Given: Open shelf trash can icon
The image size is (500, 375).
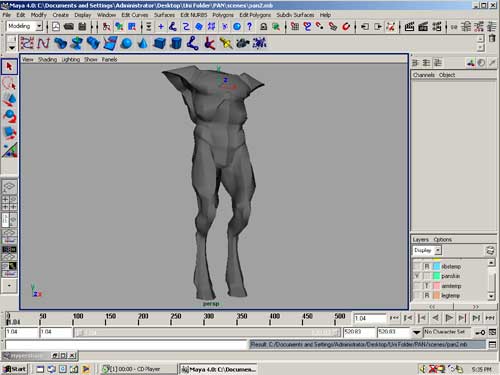Looking at the screenshot, I should (x=492, y=38).
